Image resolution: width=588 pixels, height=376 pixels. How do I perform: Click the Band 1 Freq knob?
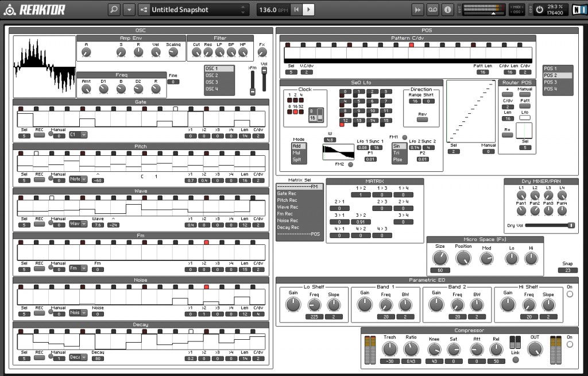[x=385, y=305]
